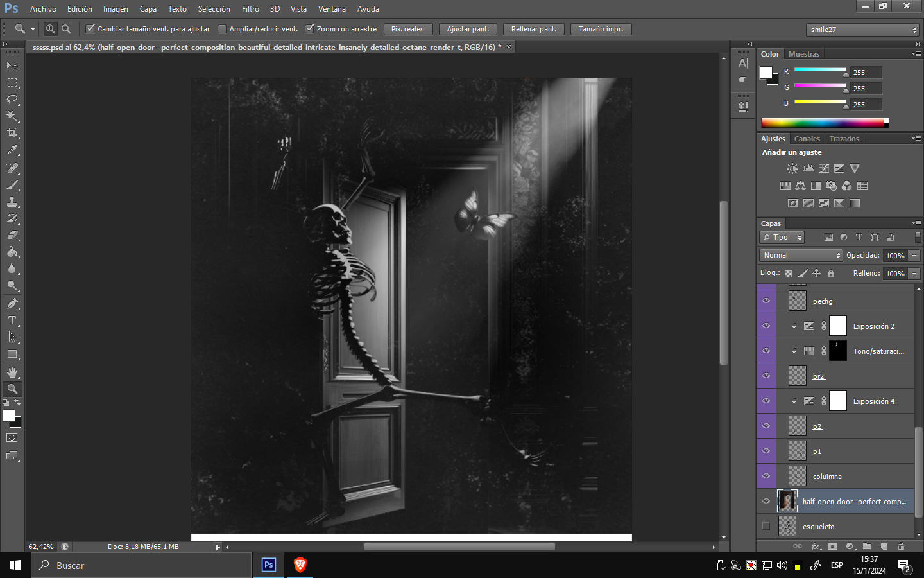Click the B channel color slider
Image resolution: width=924 pixels, height=578 pixels.
tap(820, 101)
